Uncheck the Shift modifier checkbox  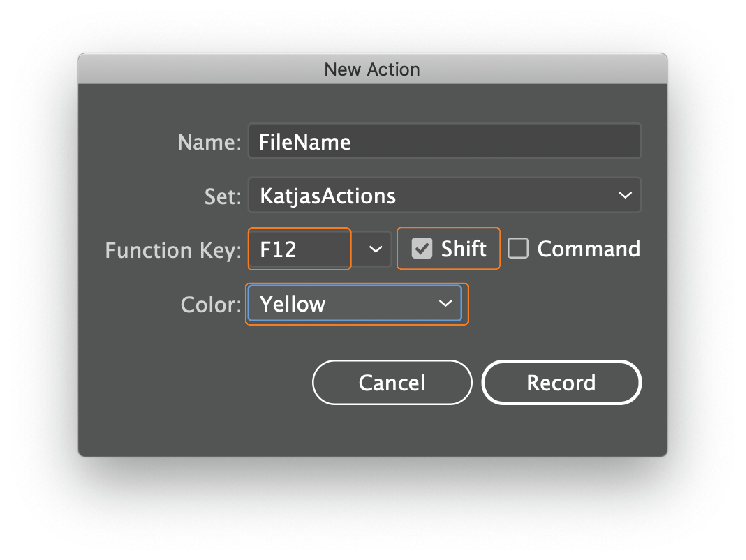(422, 248)
